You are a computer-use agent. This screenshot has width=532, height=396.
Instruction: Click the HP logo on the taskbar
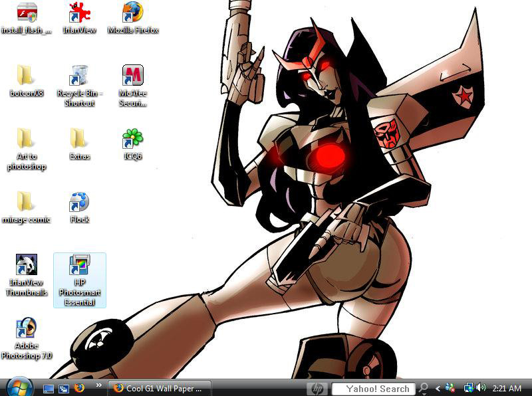tap(317, 389)
